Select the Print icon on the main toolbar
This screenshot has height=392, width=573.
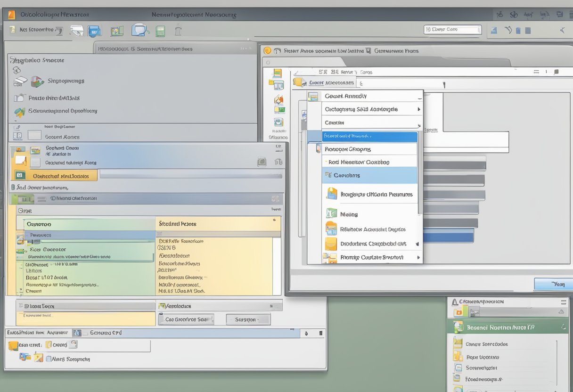pos(77,31)
